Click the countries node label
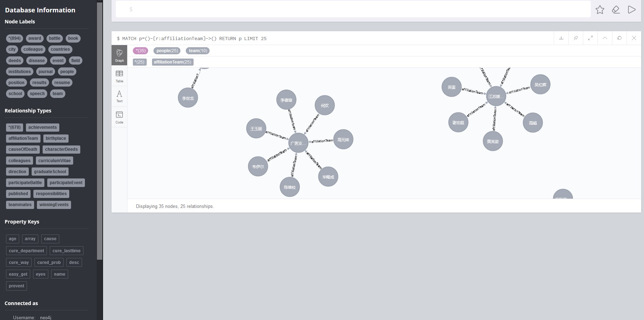The width and height of the screenshot is (644, 320). [x=60, y=49]
